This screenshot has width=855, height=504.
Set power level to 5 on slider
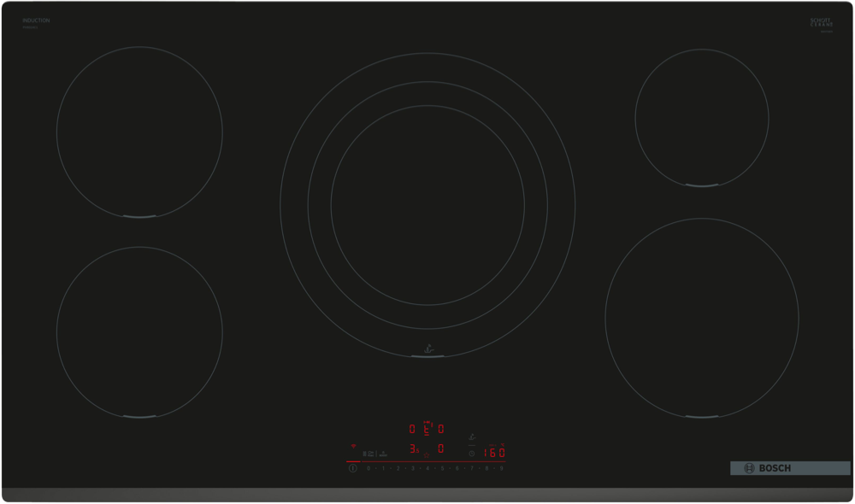click(x=442, y=468)
